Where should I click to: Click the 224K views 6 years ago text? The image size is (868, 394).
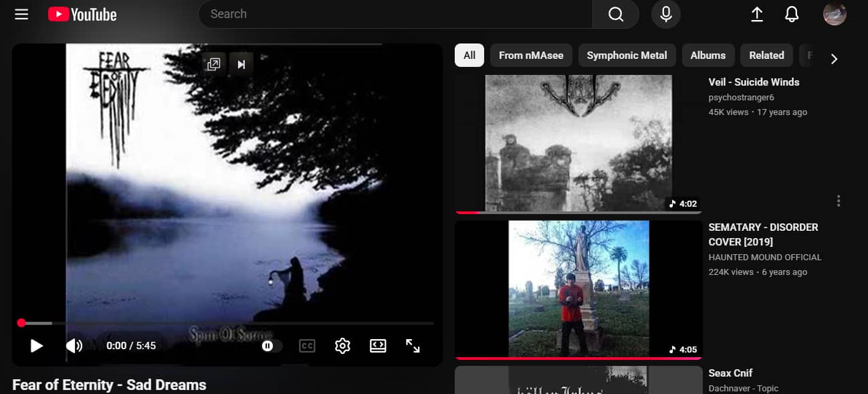(x=758, y=272)
